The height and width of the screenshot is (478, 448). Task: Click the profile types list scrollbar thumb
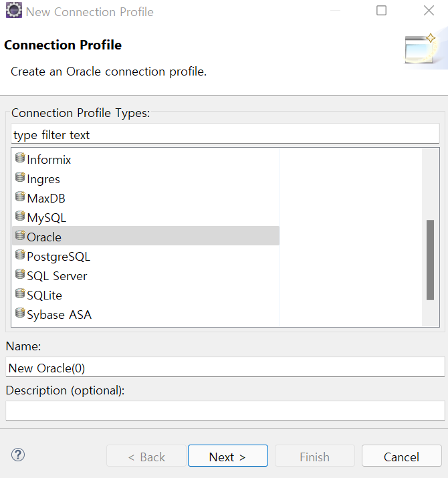(x=430, y=260)
